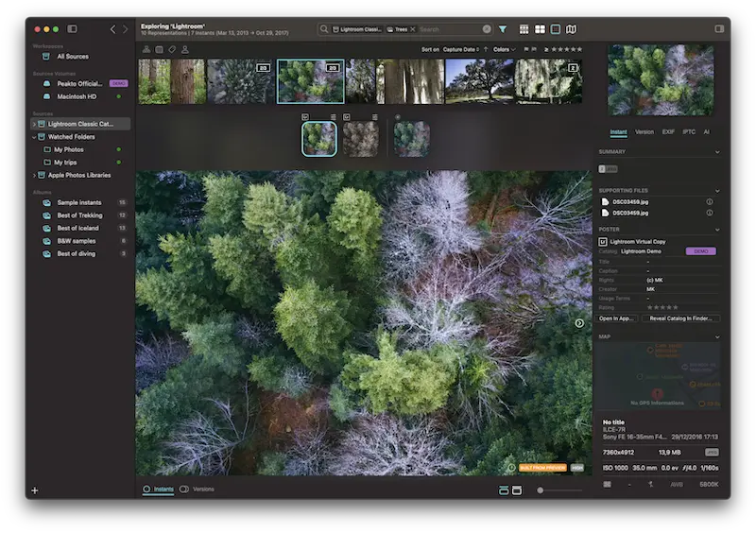This screenshot has width=756, height=533.
Task: Open the My Photos folder
Action: (68, 149)
